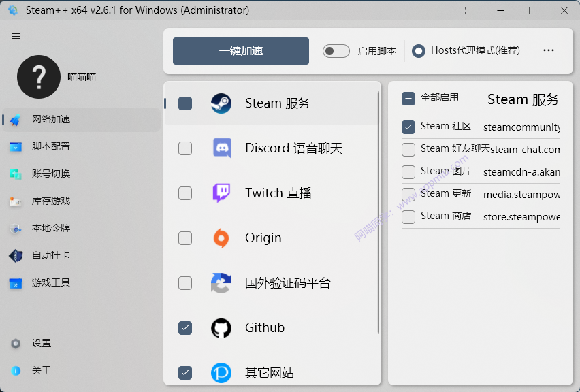Check the Steam 商店 checkbox
This screenshot has height=392, width=580.
pyautogui.click(x=408, y=216)
